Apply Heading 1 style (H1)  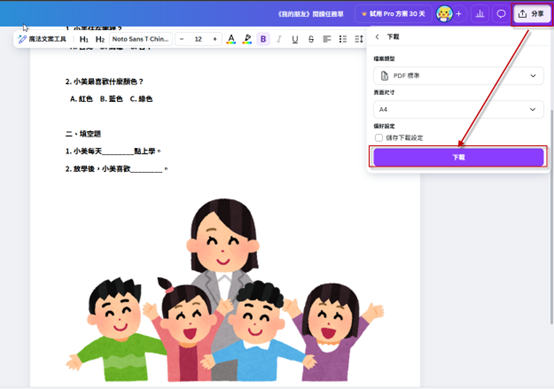click(84, 39)
